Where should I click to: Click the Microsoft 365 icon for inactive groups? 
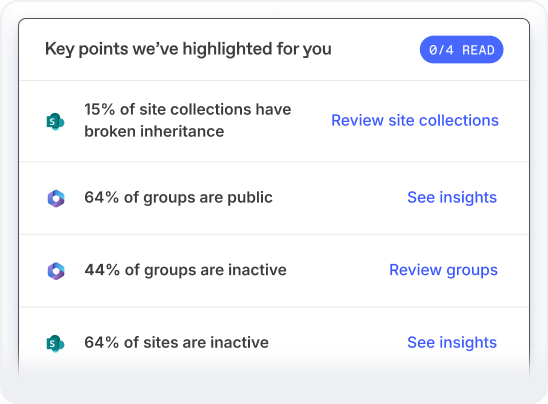[56, 271]
